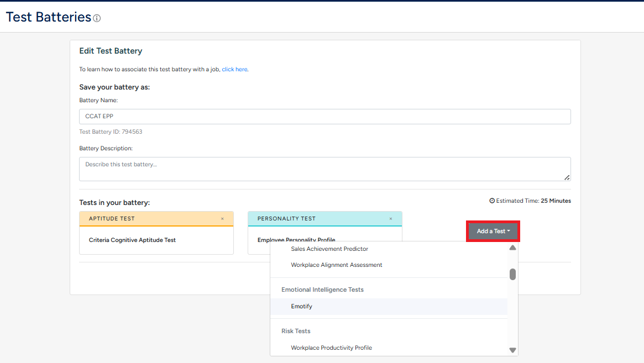Click the Criteria Cognitive Aptitude Test card text

coord(132,240)
